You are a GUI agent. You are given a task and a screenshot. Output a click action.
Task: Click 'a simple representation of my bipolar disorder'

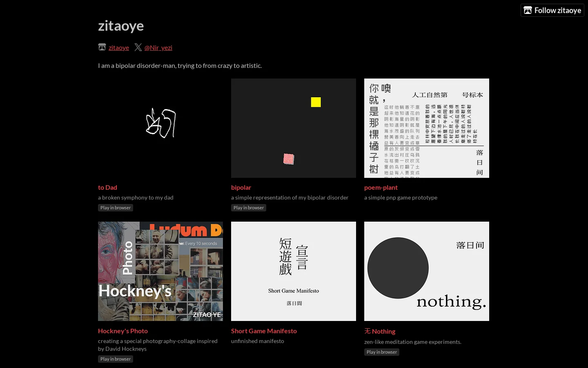(x=290, y=197)
